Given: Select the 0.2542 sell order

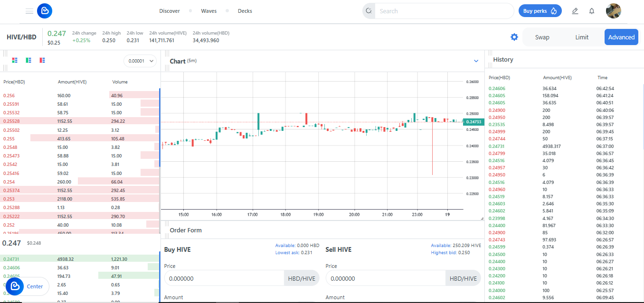Looking at the screenshot, I should click(81, 165).
